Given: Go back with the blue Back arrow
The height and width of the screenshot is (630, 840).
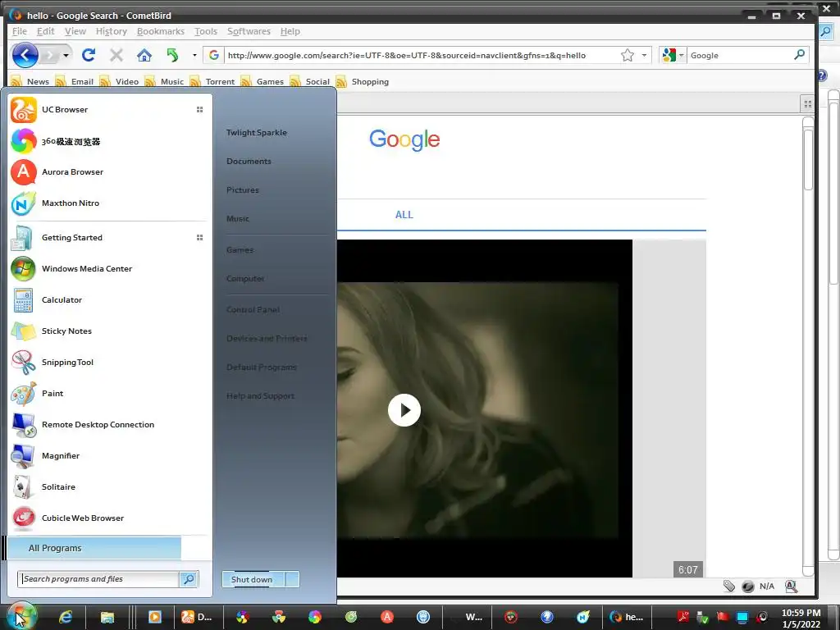Looking at the screenshot, I should point(25,55).
